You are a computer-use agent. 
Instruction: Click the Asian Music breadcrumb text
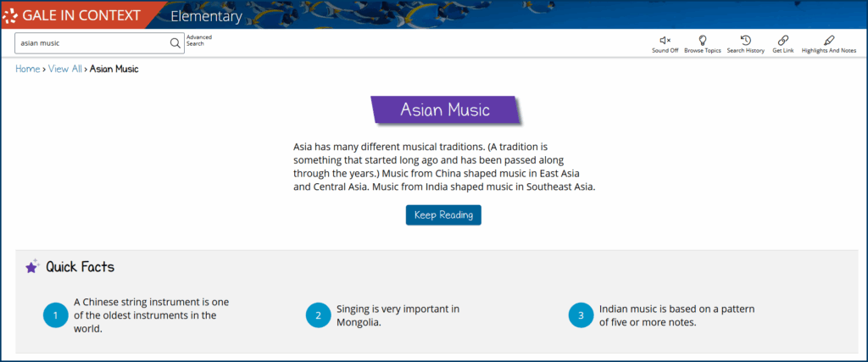tap(114, 70)
